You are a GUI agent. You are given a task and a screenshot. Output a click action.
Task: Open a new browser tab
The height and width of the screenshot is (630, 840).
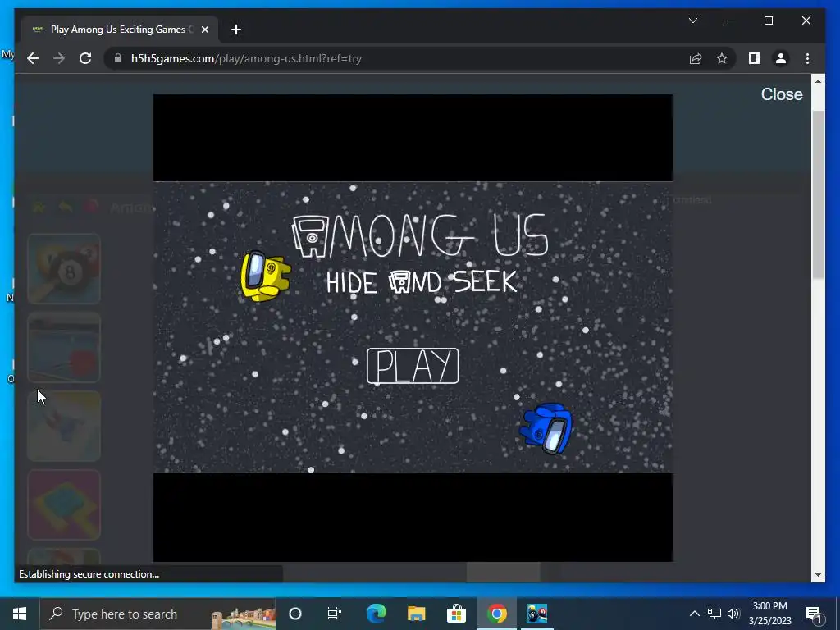pos(235,30)
